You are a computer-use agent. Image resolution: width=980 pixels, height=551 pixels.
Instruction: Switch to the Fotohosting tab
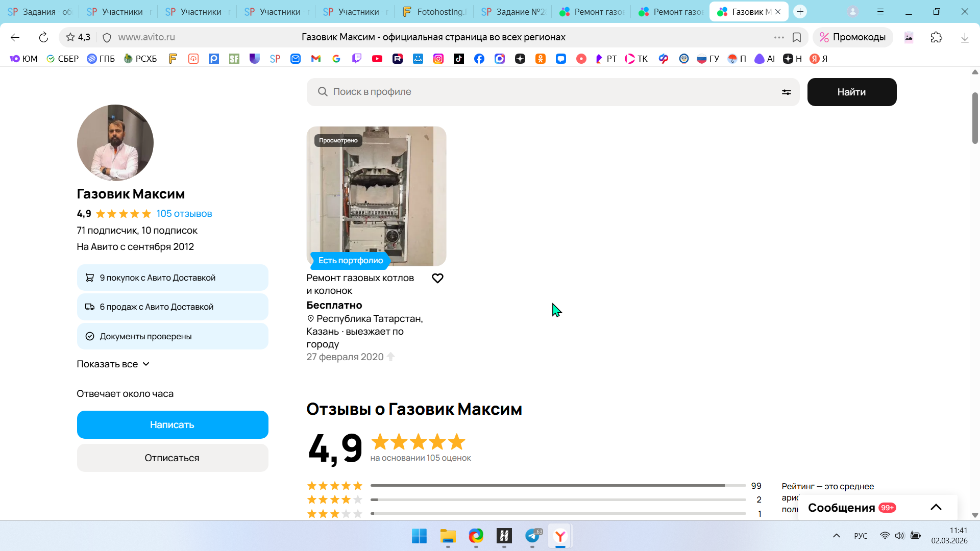click(x=435, y=12)
